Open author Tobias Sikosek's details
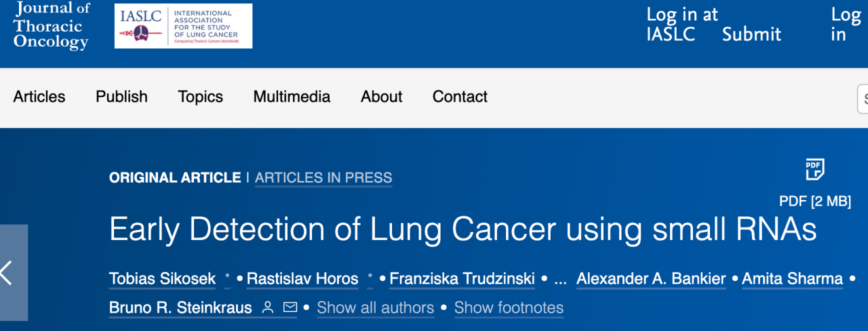 click(163, 279)
